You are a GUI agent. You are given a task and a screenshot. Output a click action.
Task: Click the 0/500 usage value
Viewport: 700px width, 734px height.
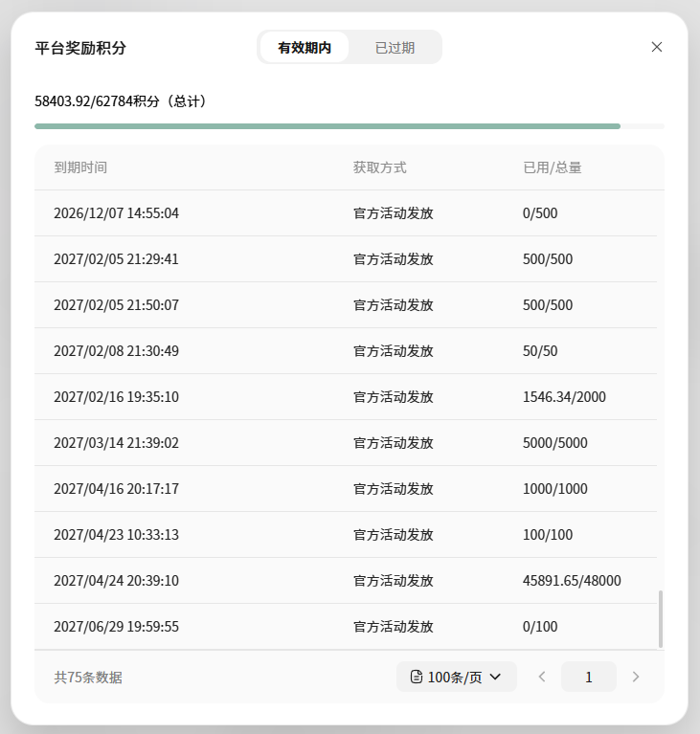tap(540, 213)
